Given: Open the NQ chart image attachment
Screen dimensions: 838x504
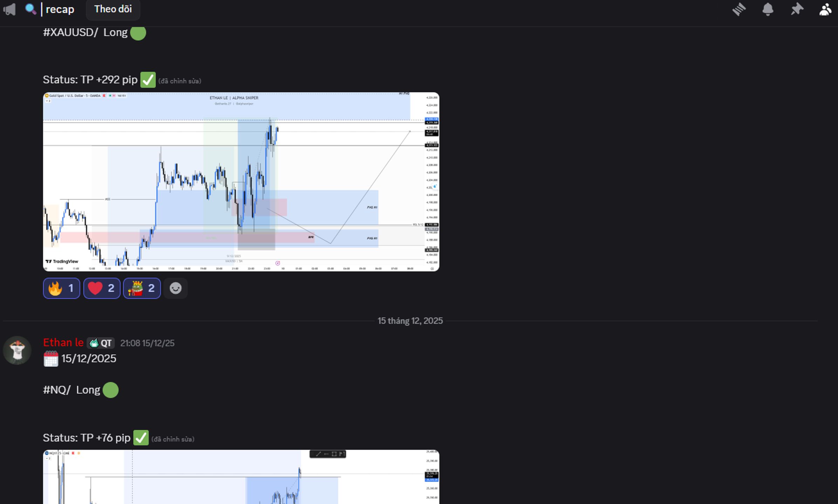Looking at the screenshot, I should 241,477.
